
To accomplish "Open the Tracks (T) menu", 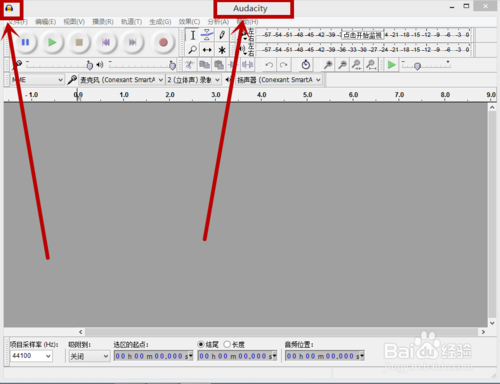I will tap(131, 22).
